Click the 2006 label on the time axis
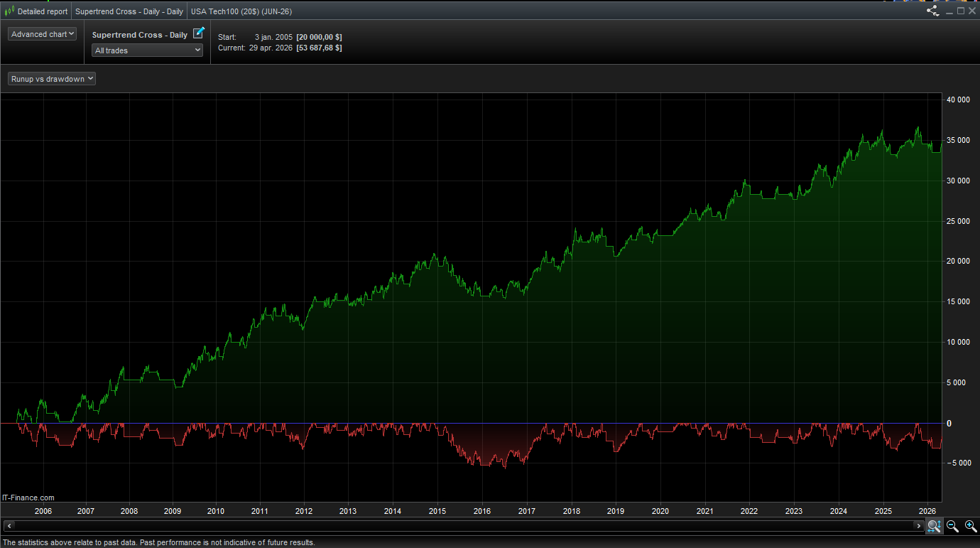The width and height of the screenshot is (980, 548). click(x=43, y=511)
